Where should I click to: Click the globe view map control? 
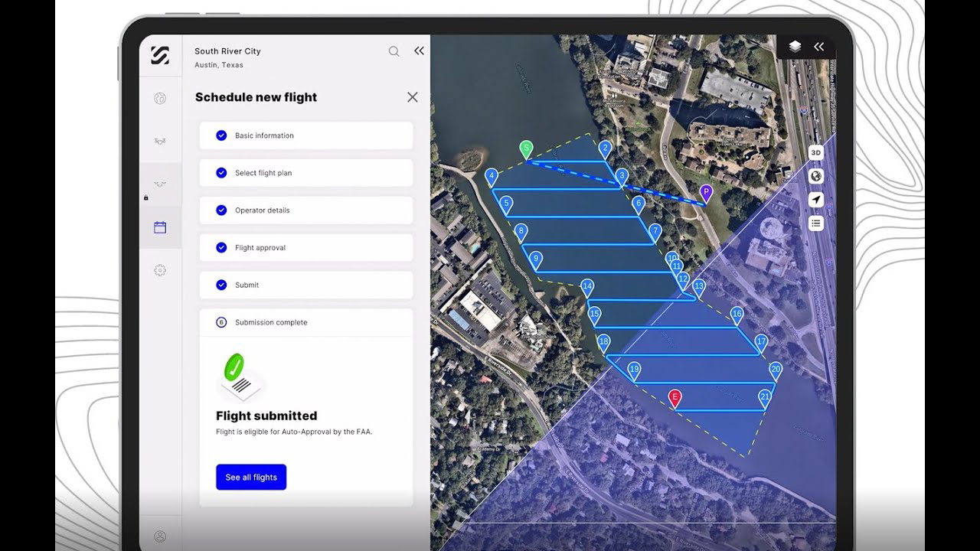click(x=816, y=176)
